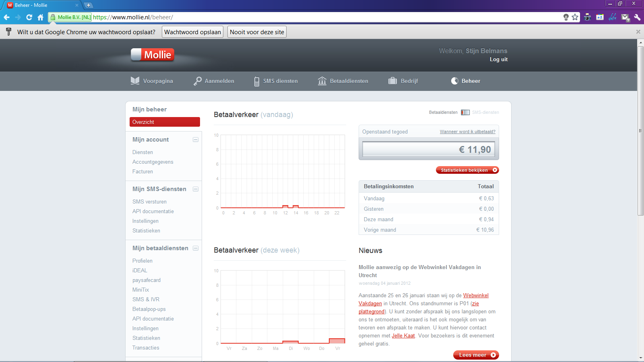Open SMS diensten in main navigation
Viewport: 644px width, 362px height.
281,81
